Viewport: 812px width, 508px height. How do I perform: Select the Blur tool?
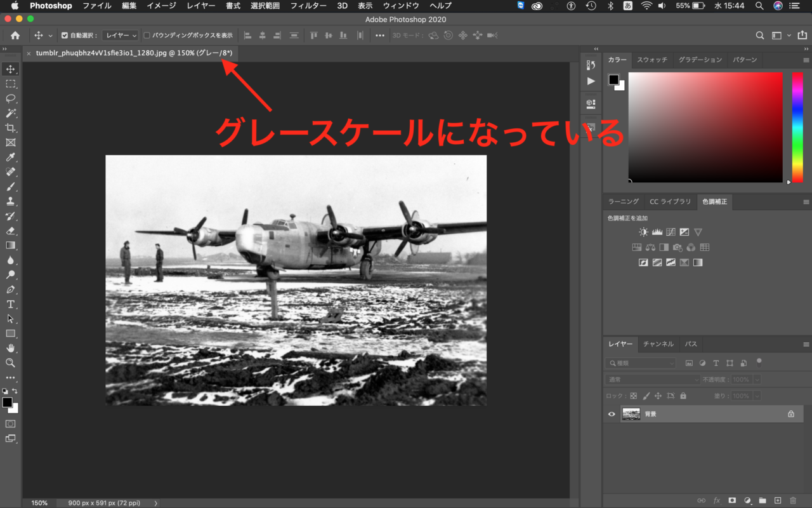(x=11, y=260)
